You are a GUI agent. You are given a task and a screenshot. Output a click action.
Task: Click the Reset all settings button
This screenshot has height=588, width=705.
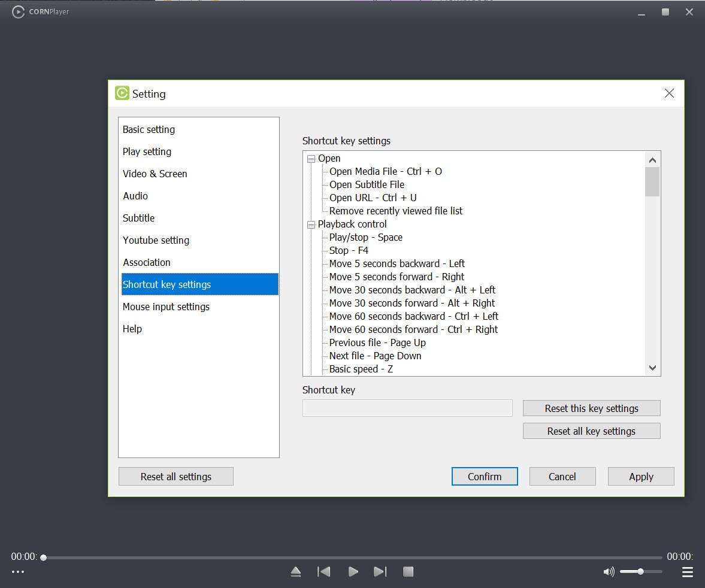176,477
